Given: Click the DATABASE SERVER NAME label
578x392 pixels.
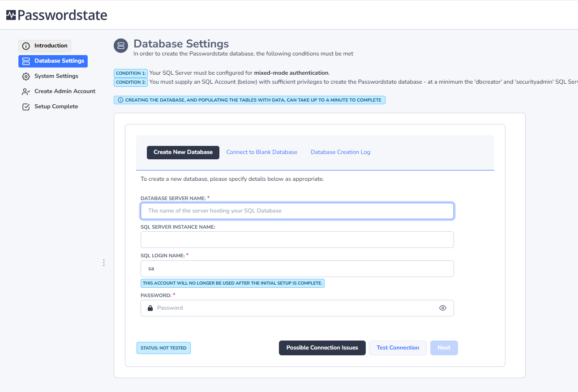Looking at the screenshot, I should (173, 198).
